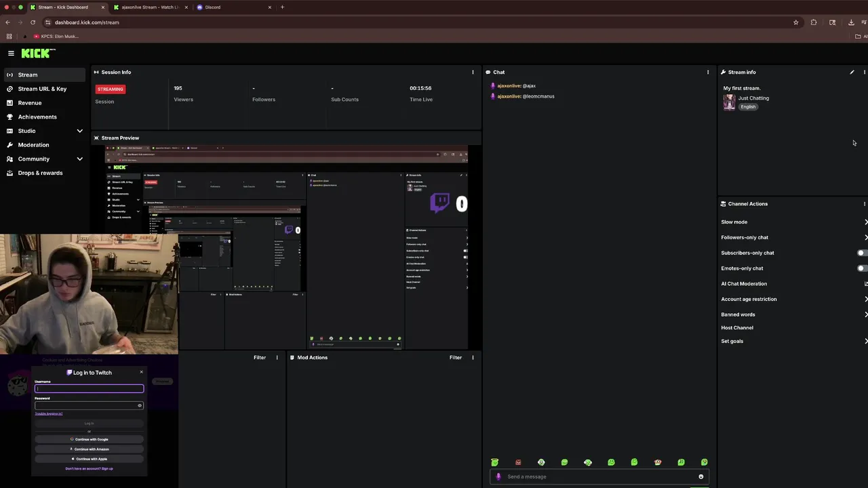Click into the Send a message field

pos(599,476)
